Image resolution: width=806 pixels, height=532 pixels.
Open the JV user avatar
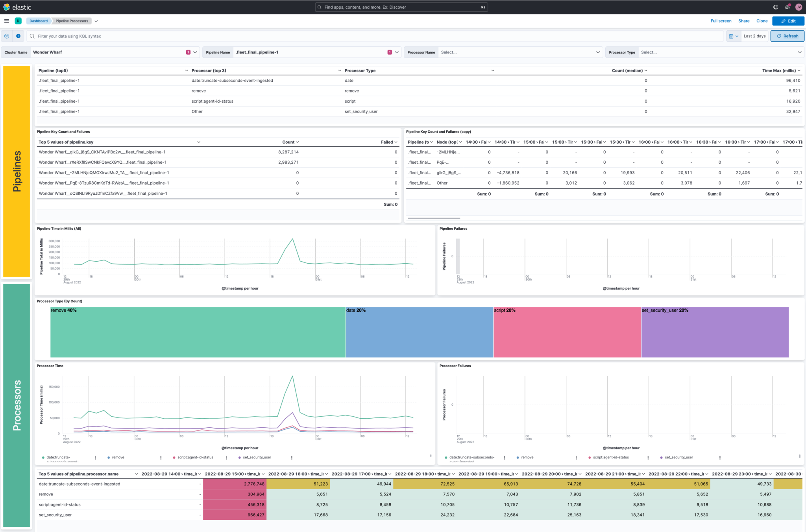[x=799, y=7]
